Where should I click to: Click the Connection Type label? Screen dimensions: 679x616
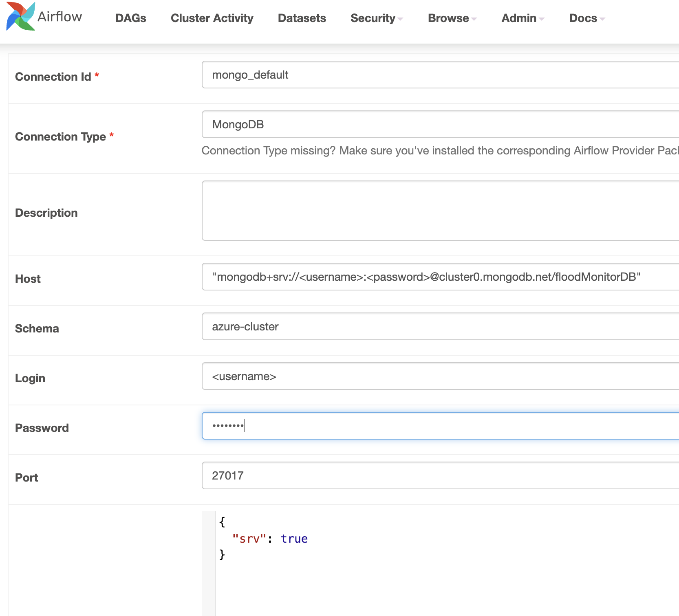point(61,136)
